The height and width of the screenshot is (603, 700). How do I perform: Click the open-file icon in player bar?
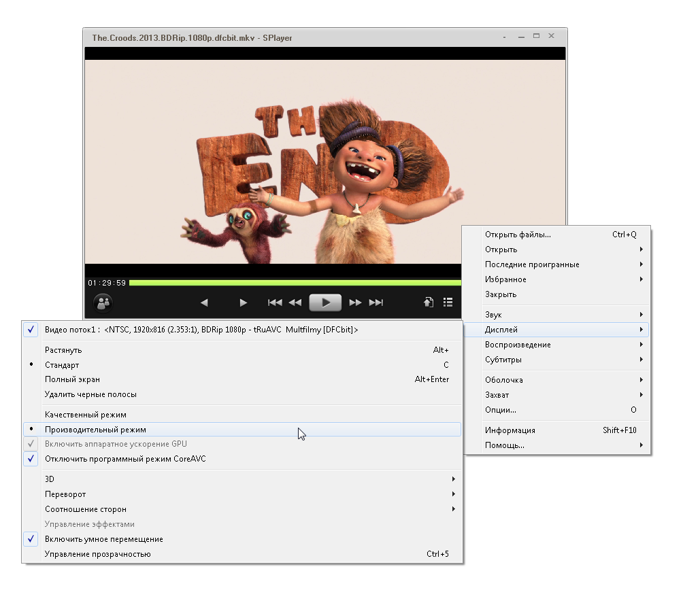click(x=429, y=303)
